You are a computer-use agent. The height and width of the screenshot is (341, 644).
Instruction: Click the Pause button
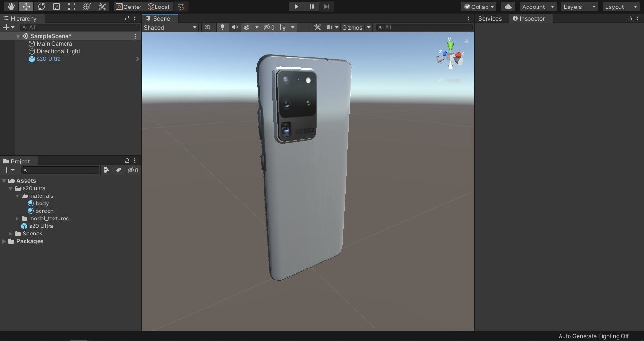pos(311,7)
